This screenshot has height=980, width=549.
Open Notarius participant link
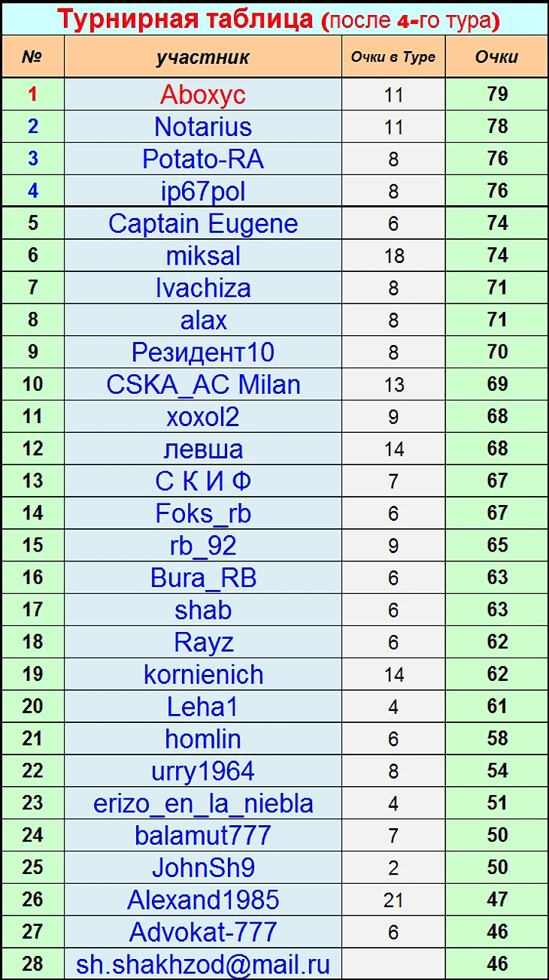click(x=203, y=127)
